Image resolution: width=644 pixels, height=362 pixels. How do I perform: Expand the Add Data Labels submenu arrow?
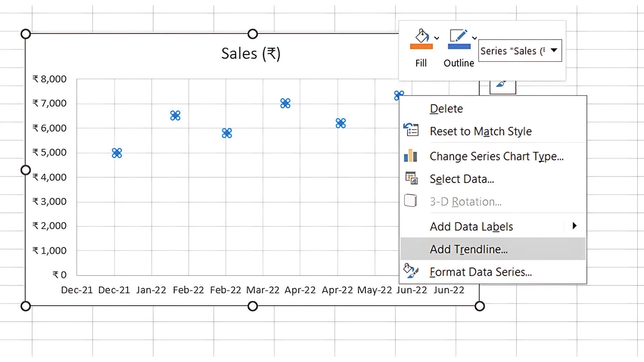[575, 226]
